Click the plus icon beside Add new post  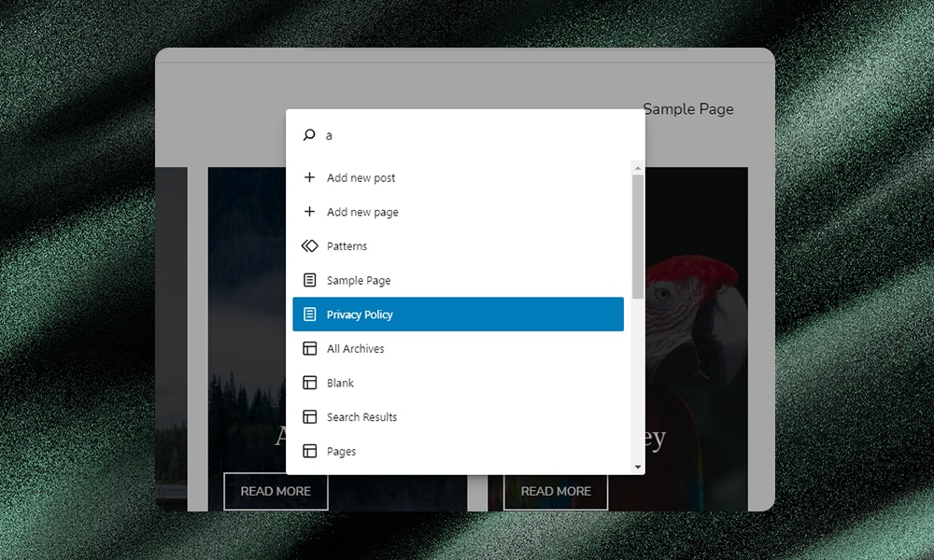(x=309, y=177)
